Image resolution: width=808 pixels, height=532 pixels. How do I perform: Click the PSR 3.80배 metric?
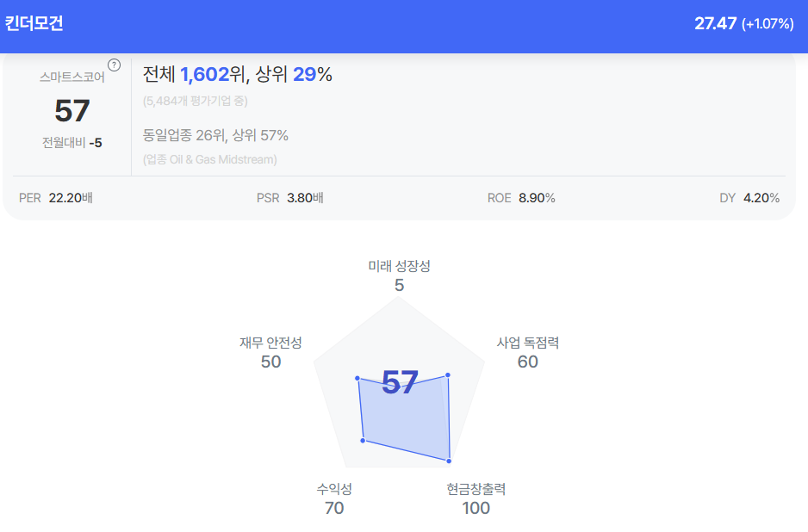click(289, 198)
